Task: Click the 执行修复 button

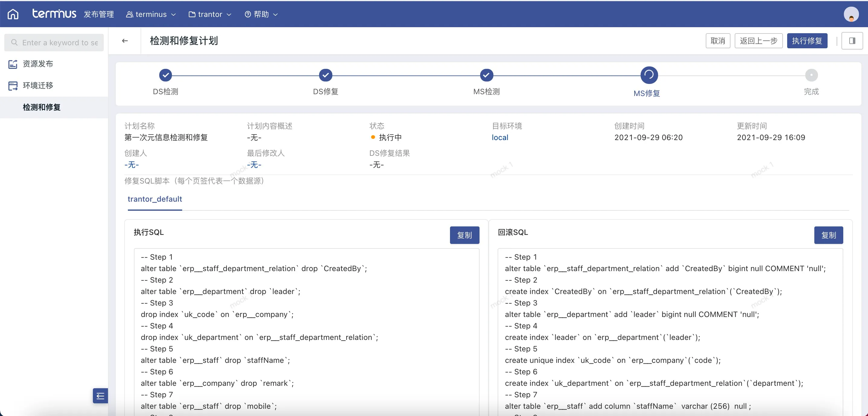Action: pyautogui.click(x=807, y=41)
